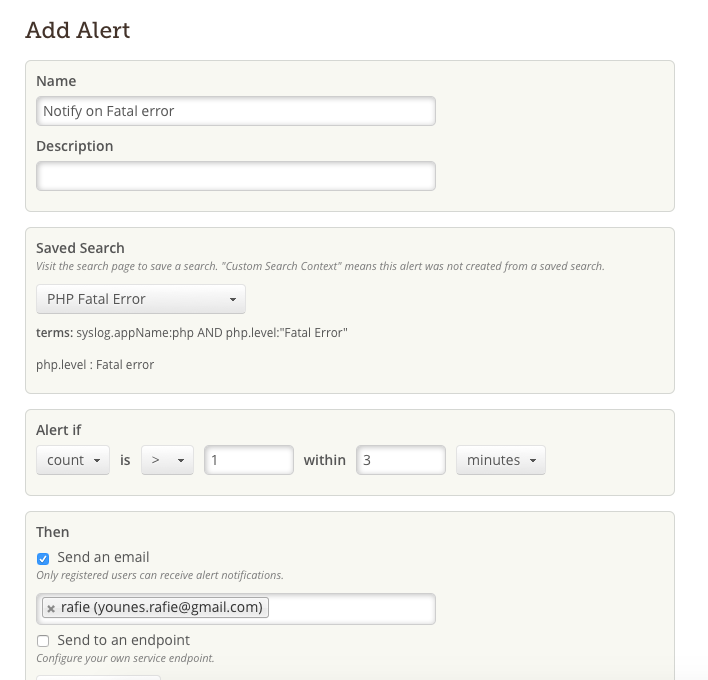
Task: Click the alert threshold value field
Action: 248,460
